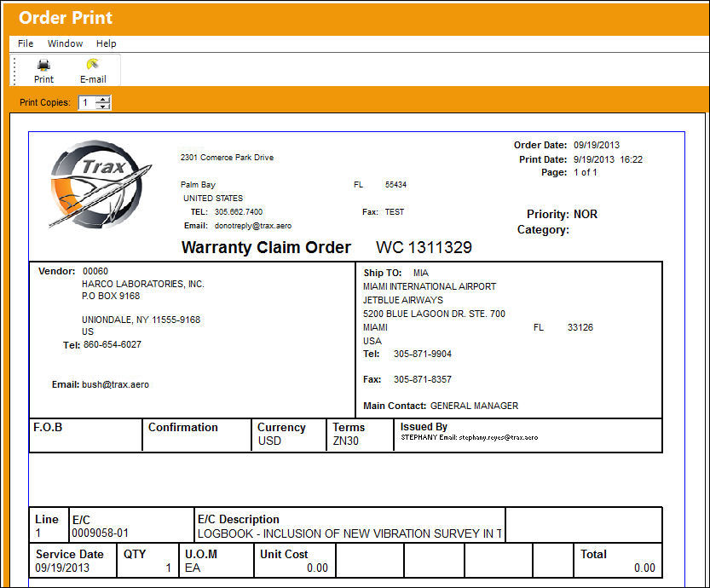Open the Window menu
This screenshot has height=588, width=710.
click(65, 43)
